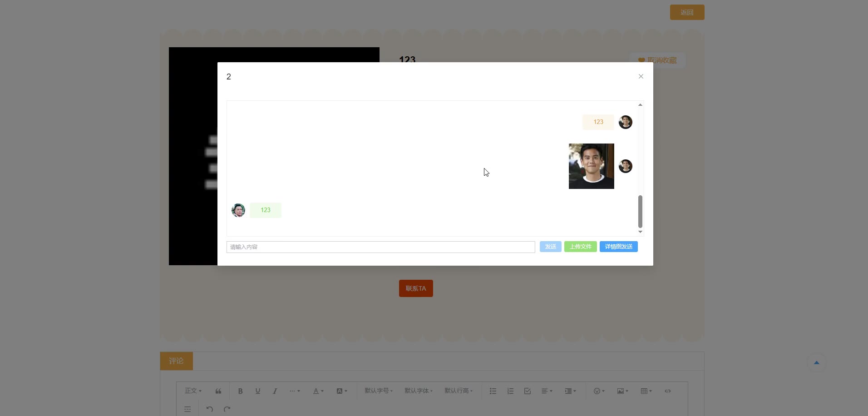The width and height of the screenshot is (868, 416).
Task: Click the undo arrow icon
Action: pyautogui.click(x=209, y=409)
